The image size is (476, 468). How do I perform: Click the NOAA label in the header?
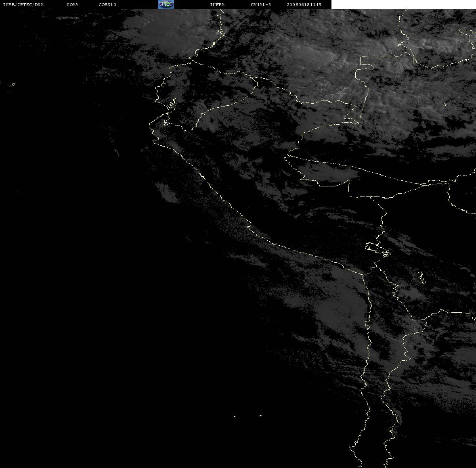[72, 4]
